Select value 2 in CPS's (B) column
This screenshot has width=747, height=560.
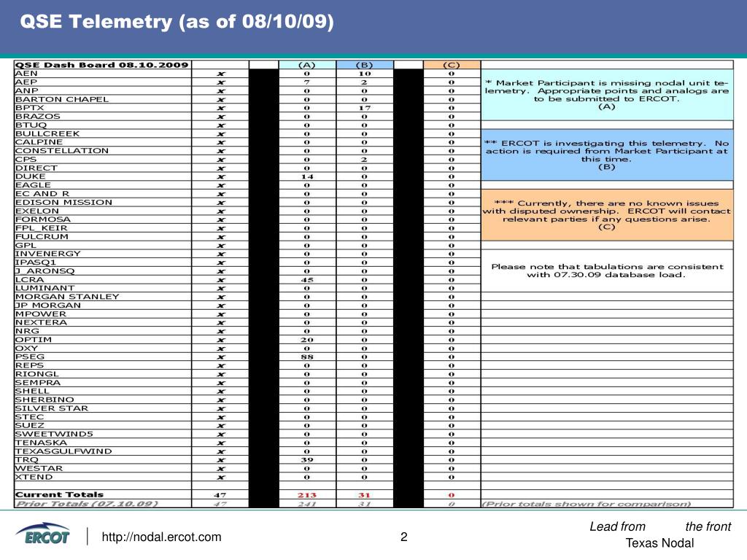[365, 160]
